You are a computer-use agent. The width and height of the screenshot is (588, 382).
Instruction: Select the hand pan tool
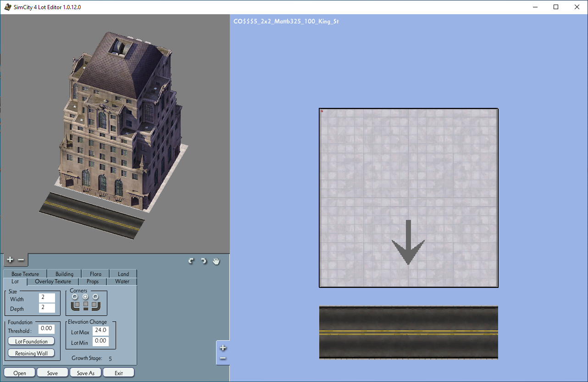tap(216, 261)
